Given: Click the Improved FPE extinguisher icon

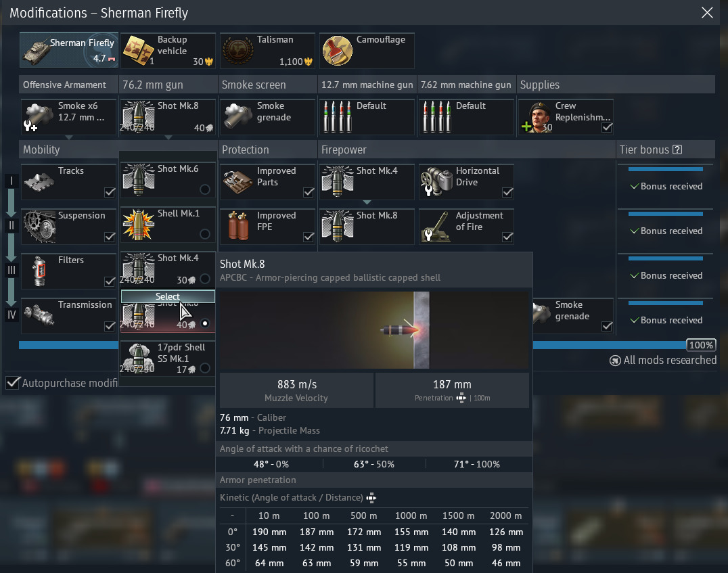Looking at the screenshot, I should tap(237, 227).
